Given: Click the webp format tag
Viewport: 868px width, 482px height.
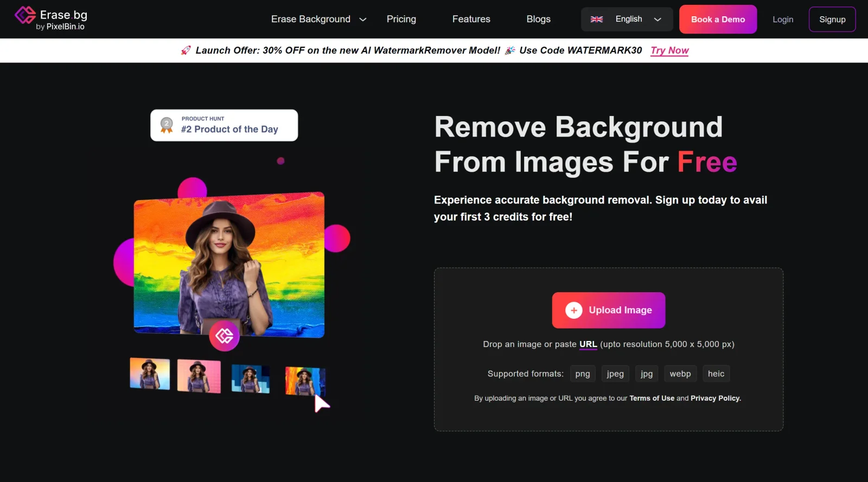Looking at the screenshot, I should tap(680, 374).
